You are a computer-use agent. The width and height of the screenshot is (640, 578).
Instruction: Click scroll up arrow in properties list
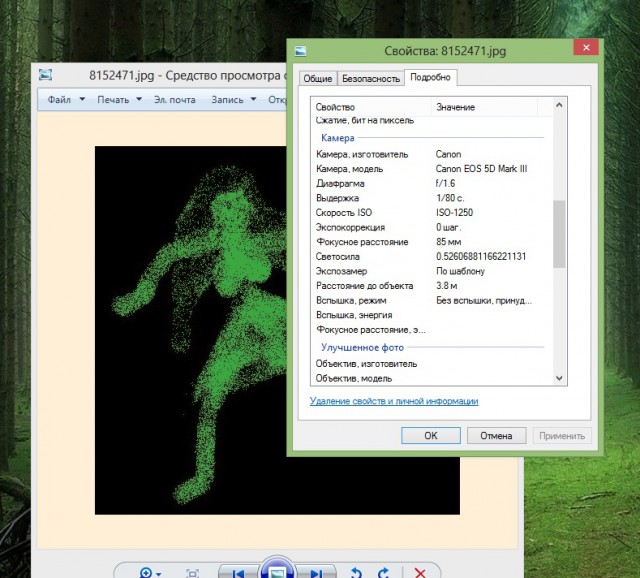point(559,105)
